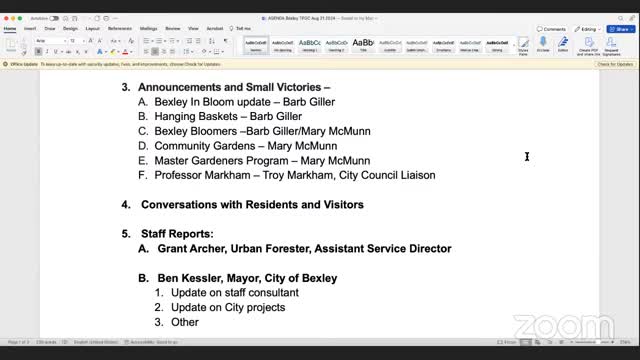The height and width of the screenshot is (360, 640).
Task: Switch to the View tab
Action: [x=193, y=29]
